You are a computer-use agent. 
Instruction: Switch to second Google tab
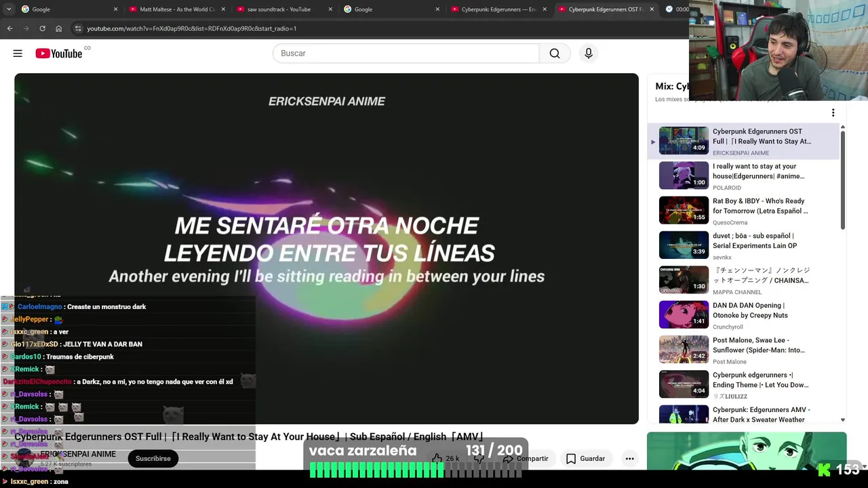391,9
